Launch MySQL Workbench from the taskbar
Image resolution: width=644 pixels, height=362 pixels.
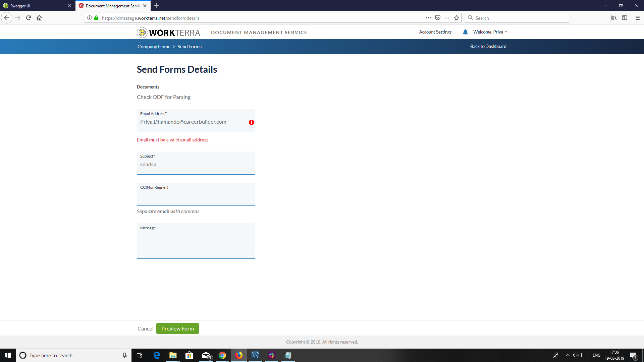pyautogui.click(x=255, y=355)
